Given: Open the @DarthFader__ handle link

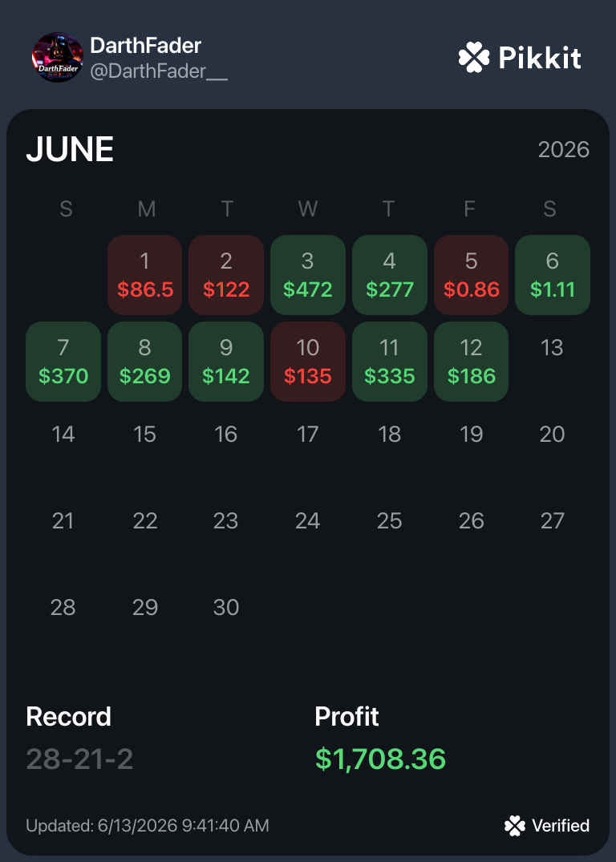Looking at the screenshot, I should pyautogui.click(x=158, y=71).
